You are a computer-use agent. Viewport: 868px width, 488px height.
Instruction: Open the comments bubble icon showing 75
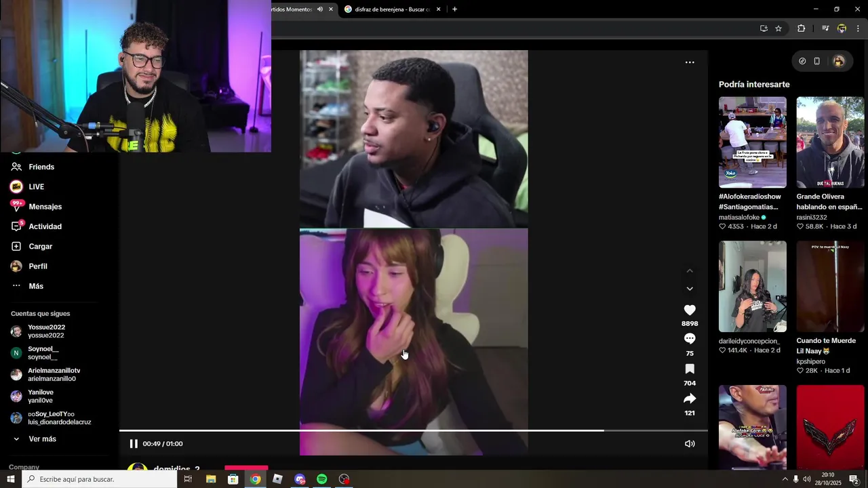pyautogui.click(x=690, y=338)
